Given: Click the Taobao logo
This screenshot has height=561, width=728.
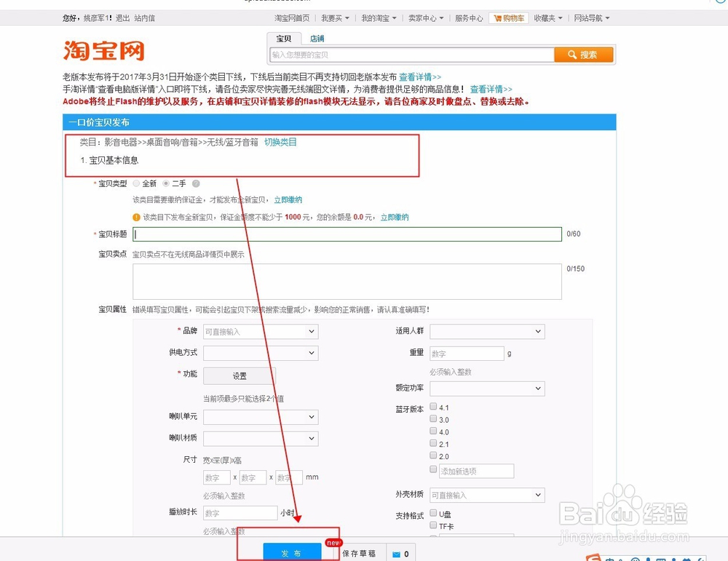Looking at the screenshot, I should pos(104,51).
